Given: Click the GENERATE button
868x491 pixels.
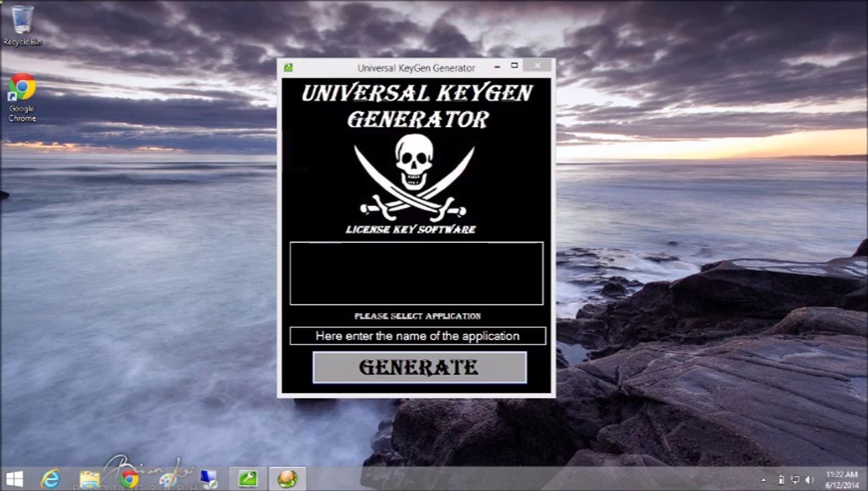Looking at the screenshot, I should 420,368.
